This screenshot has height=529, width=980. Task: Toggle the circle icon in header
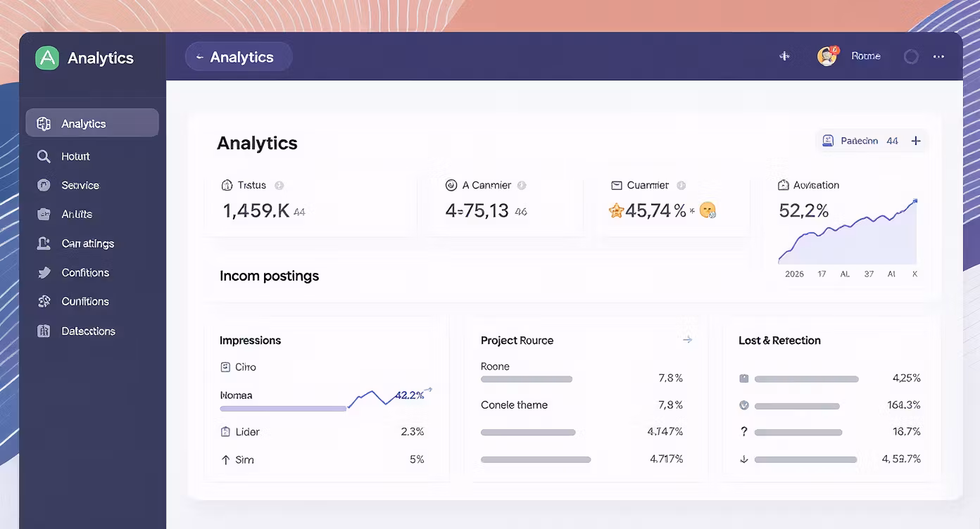coord(911,57)
